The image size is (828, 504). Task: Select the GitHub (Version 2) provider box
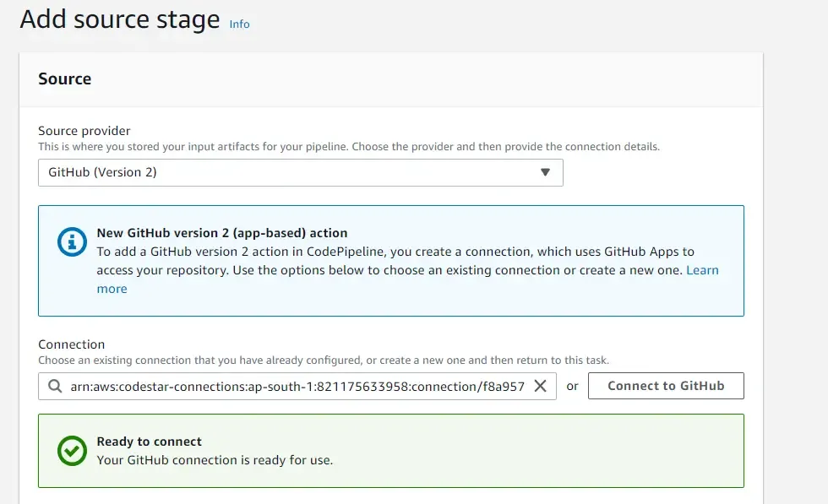coord(300,172)
